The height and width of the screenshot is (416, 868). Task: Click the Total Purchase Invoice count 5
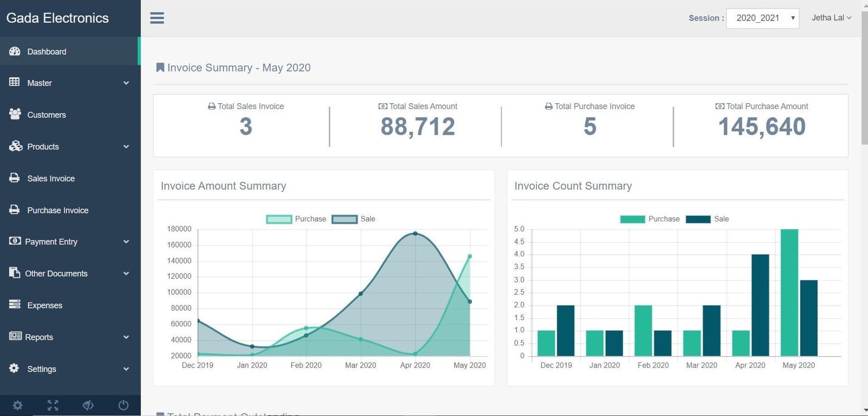tap(590, 127)
